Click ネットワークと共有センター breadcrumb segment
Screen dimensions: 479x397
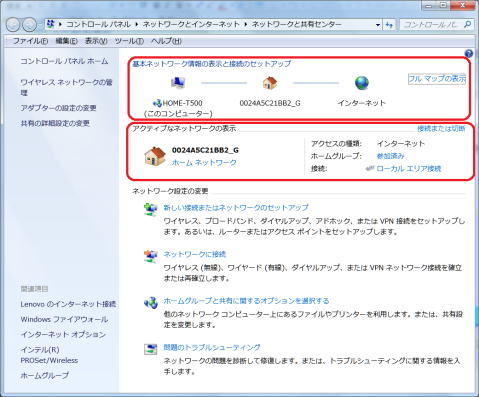point(296,24)
